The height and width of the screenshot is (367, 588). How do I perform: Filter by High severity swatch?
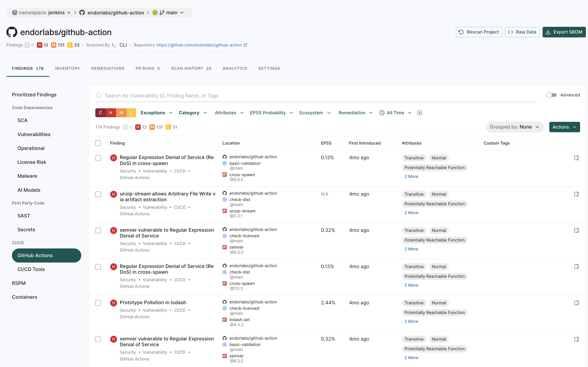[x=111, y=113]
